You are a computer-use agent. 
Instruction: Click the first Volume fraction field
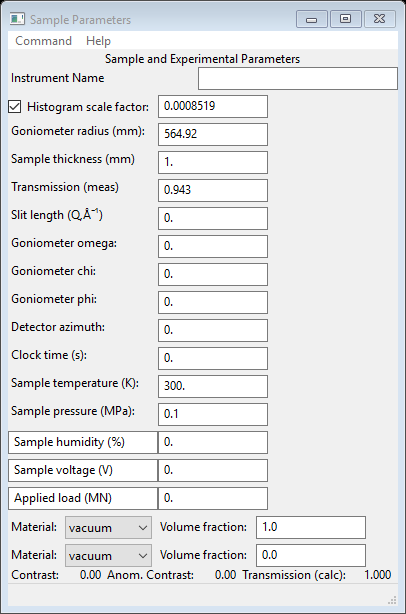tap(311, 527)
